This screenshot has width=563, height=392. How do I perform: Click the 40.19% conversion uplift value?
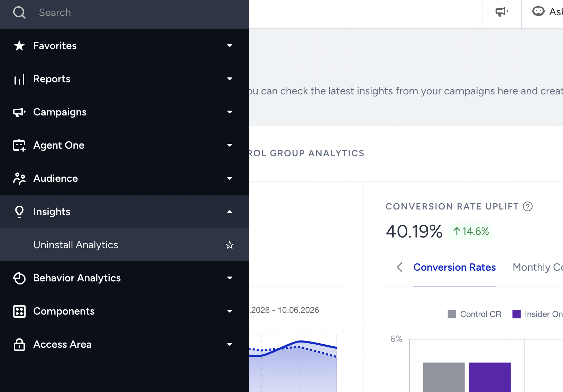(x=414, y=231)
